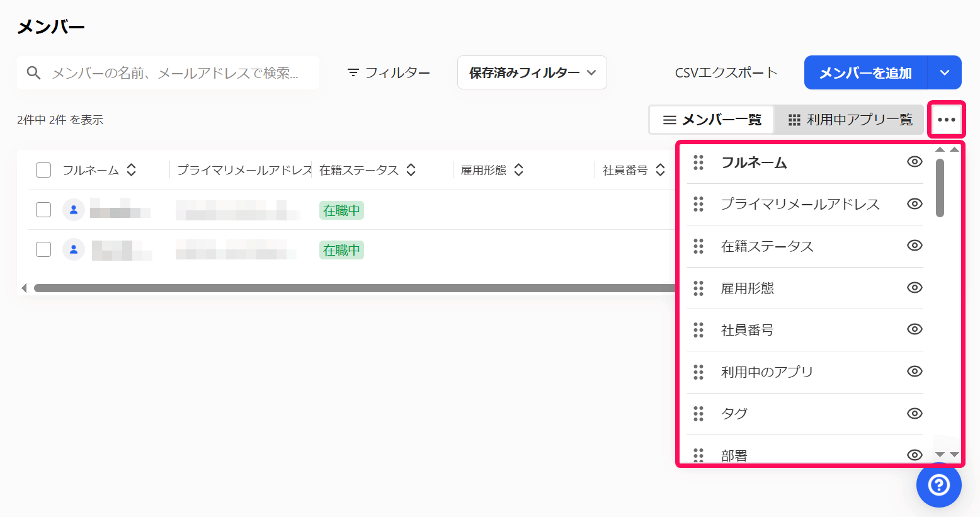Click the table's scroll-left arrow
This screenshot has height=517, width=980.
tap(24, 288)
